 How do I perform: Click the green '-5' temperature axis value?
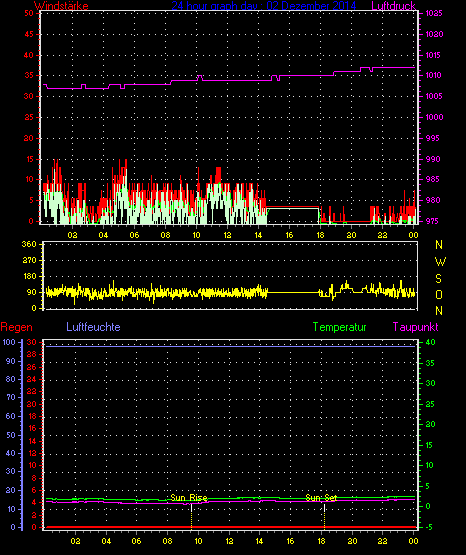428,527
